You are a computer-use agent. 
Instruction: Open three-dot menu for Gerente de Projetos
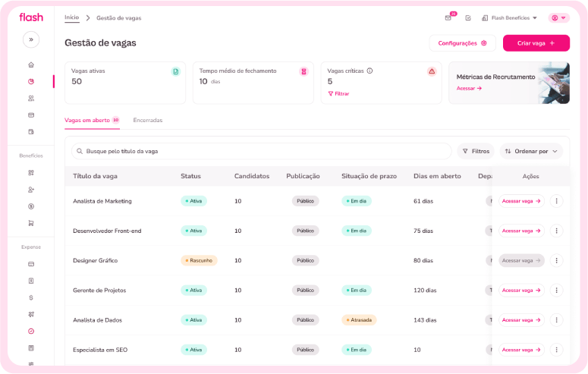[556, 290]
